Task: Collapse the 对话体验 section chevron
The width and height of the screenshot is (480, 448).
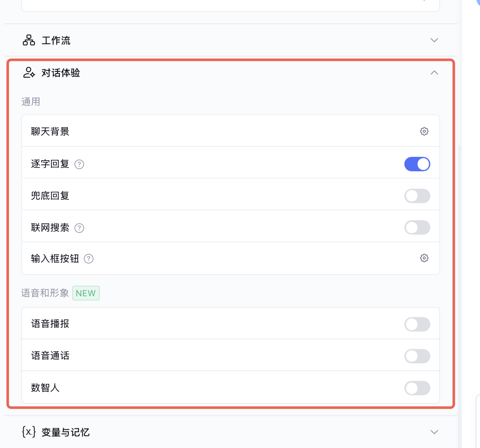Action: tap(434, 73)
